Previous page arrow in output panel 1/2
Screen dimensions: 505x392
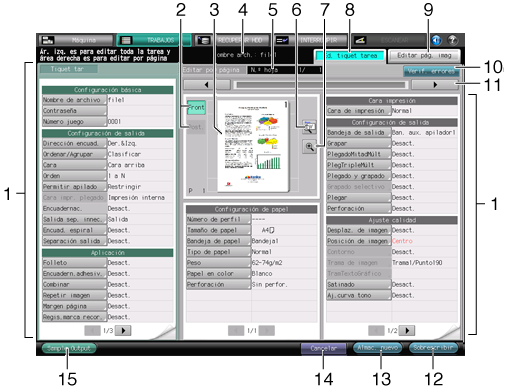pos(376,330)
